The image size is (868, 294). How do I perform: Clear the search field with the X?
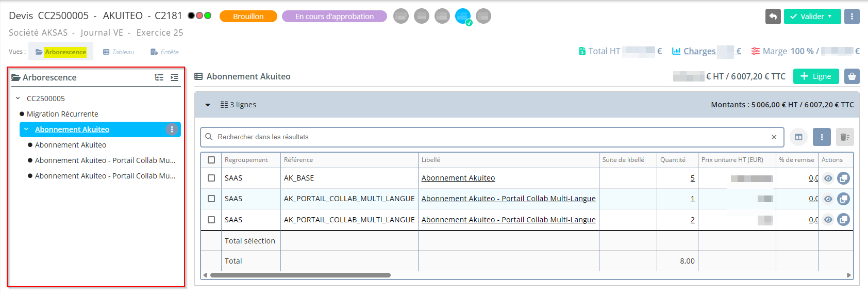(774, 137)
